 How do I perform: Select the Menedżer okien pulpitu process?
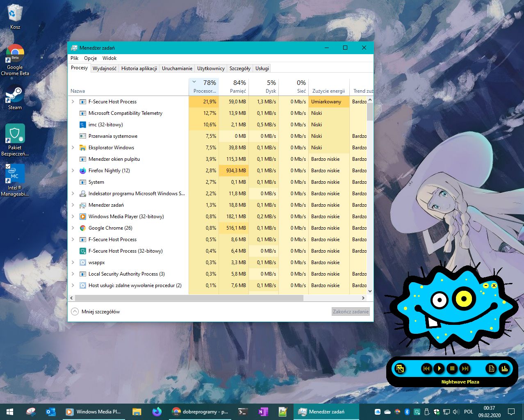point(218,159)
